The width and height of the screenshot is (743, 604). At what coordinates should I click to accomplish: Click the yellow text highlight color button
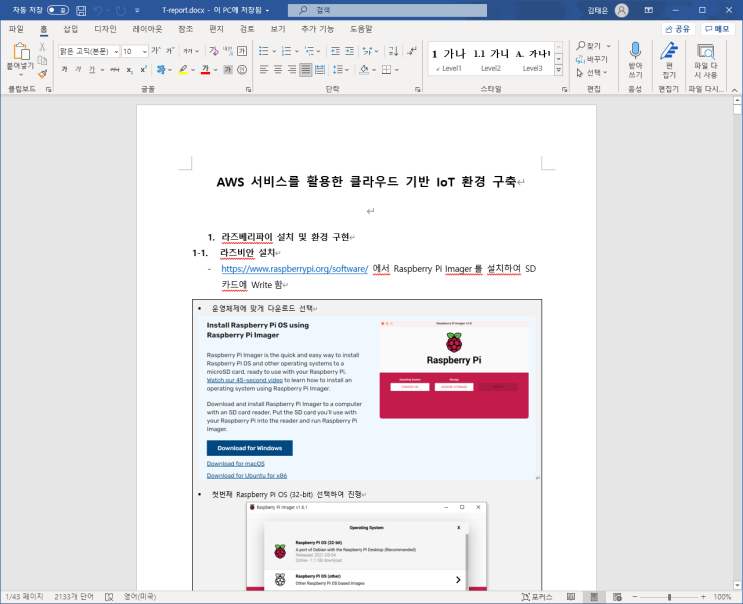click(183, 70)
